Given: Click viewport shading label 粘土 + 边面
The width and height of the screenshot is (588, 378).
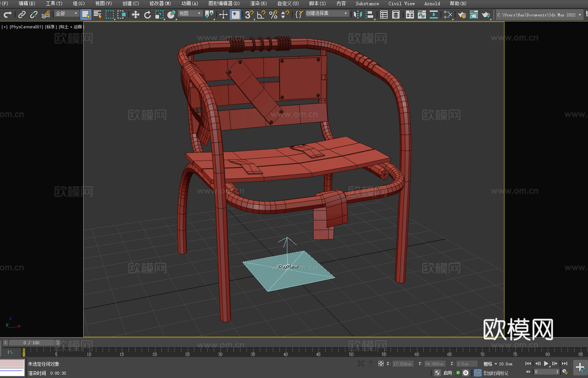Looking at the screenshot, I should click(71, 27).
